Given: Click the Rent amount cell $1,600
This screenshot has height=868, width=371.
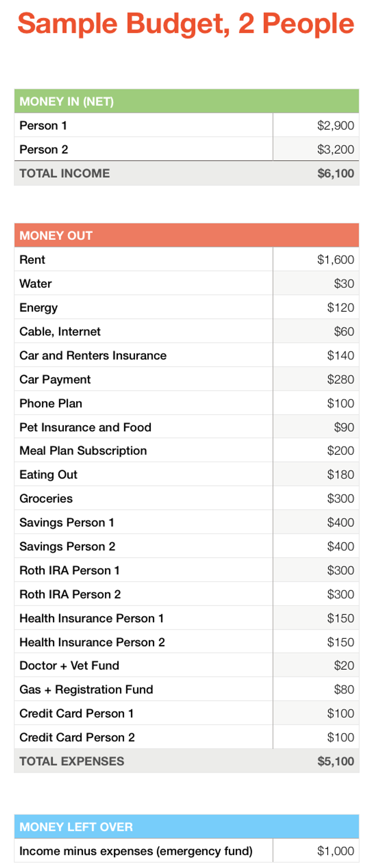Looking at the screenshot, I should point(335,260).
